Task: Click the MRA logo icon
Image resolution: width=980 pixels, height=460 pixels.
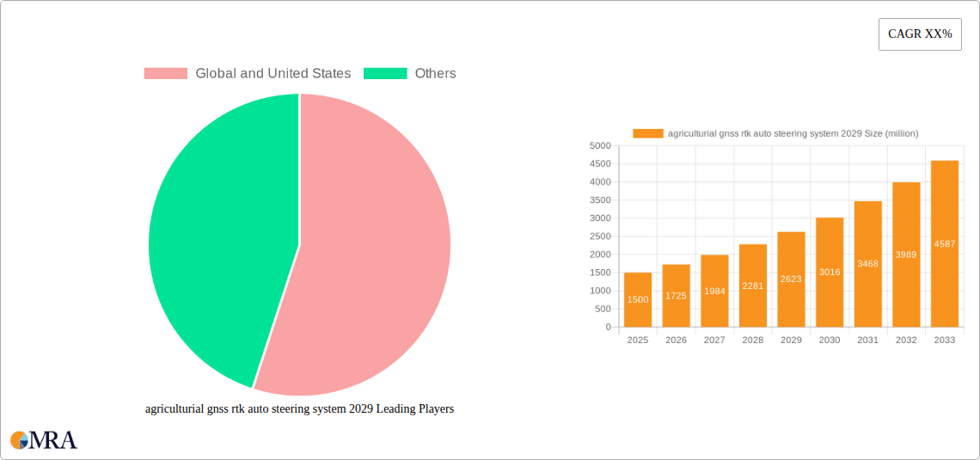Action: point(44,440)
